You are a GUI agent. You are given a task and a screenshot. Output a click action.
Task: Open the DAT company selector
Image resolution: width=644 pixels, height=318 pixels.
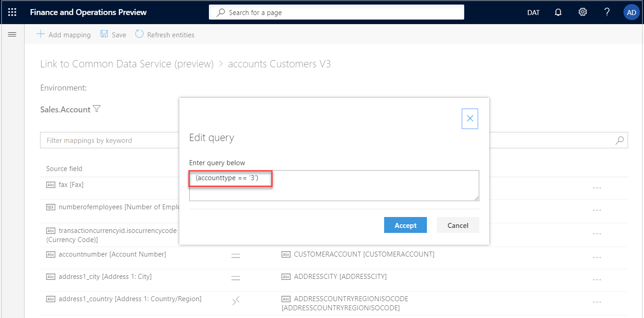pos(533,12)
